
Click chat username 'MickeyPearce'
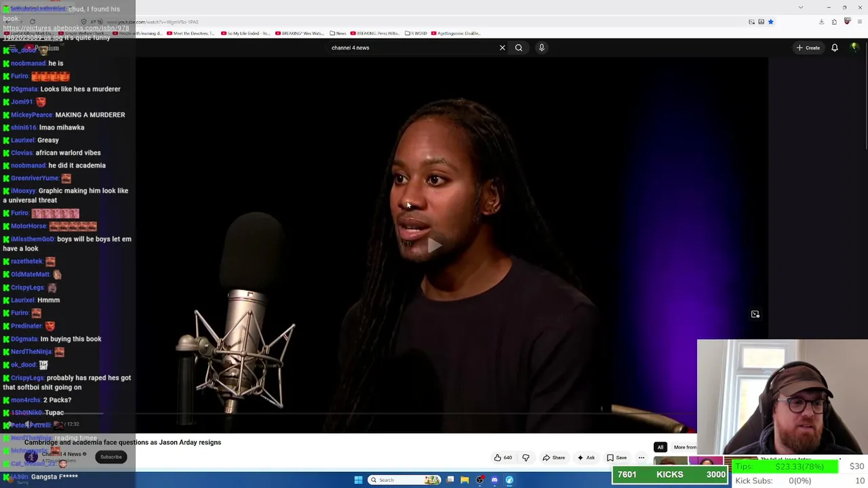[31, 115]
